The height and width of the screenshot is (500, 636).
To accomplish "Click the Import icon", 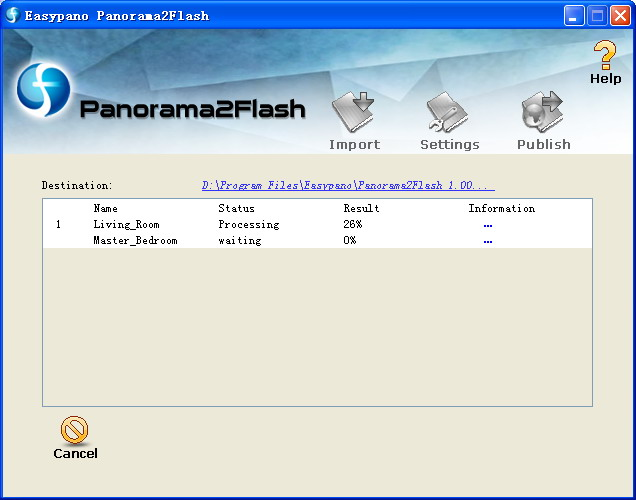I will pos(353,112).
